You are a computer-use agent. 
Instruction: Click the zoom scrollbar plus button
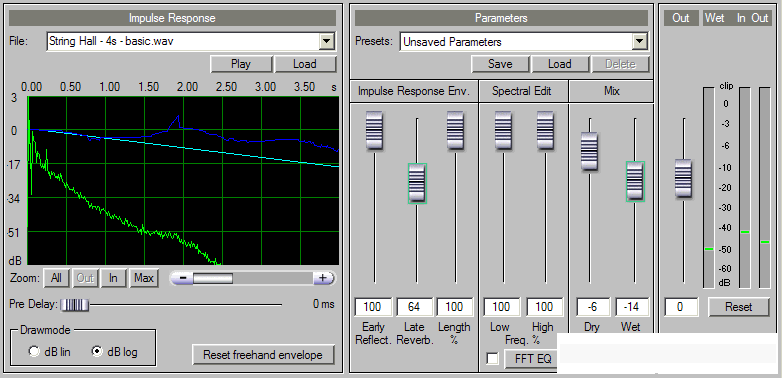(x=323, y=278)
